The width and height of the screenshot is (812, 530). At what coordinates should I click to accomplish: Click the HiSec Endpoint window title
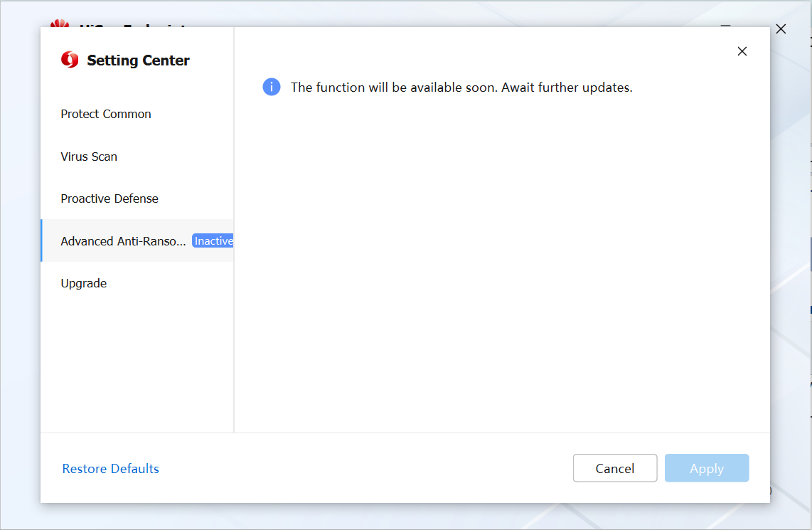(x=135, y=25)
